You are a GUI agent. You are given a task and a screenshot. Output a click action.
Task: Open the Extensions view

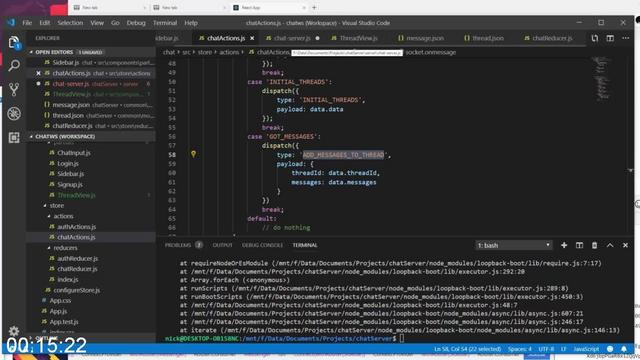point(14,137)
